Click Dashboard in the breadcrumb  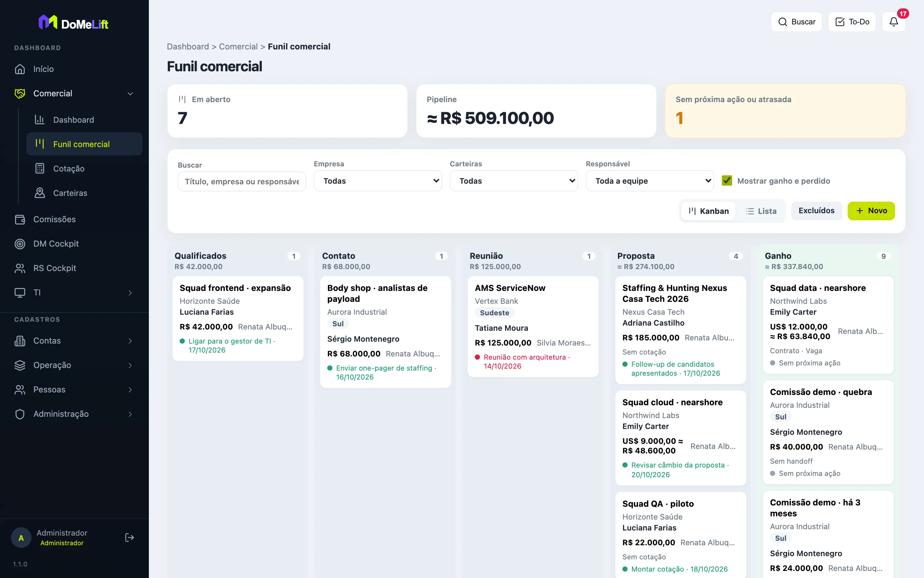(x=188, y=47)
